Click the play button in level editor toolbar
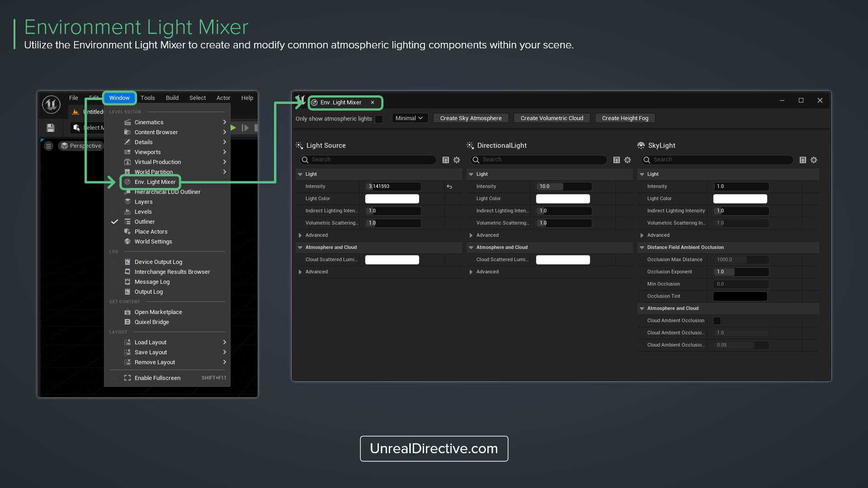 (x=233, y=128)
